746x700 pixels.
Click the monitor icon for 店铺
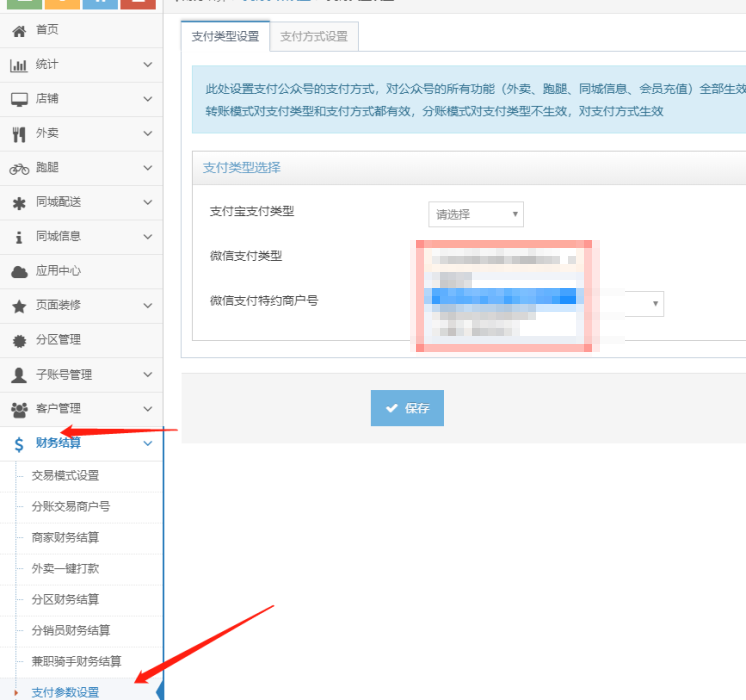[18, 99]
